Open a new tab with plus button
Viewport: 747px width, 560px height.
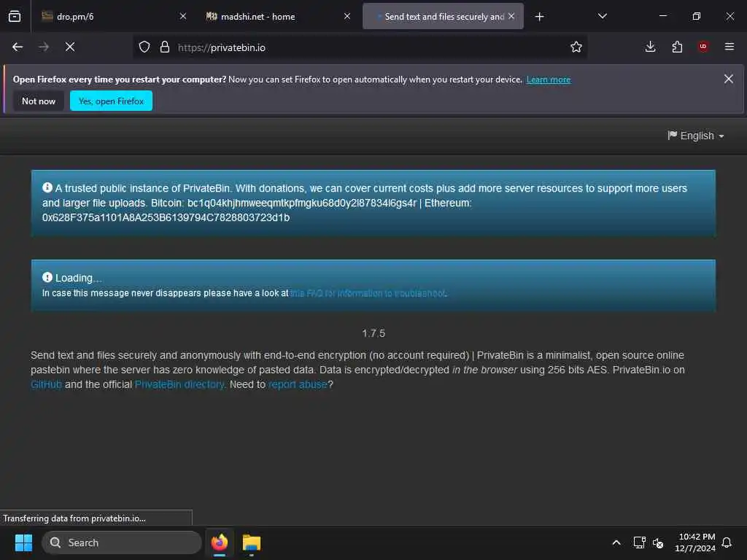point(539,17)
